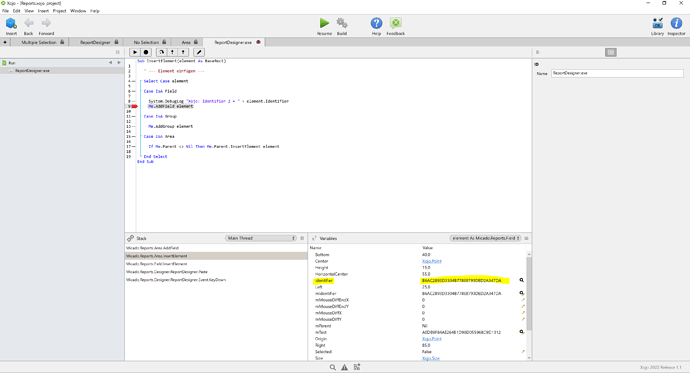The width and height of the screenshot is (690, 373).
Task: Click navigator previous arrow beside Run
Action: [x=110, y=63]
